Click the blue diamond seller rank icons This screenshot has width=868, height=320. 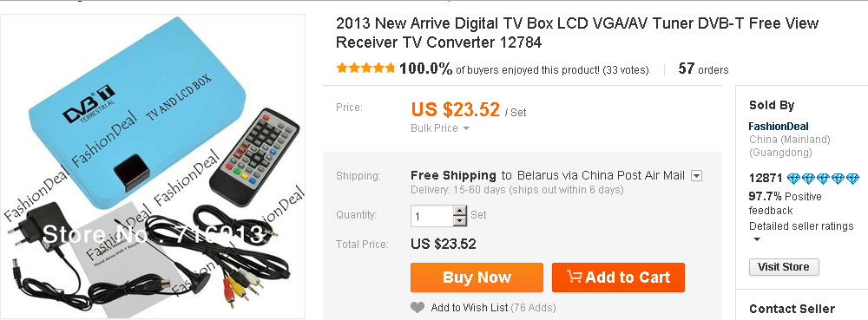pos(824,179)
